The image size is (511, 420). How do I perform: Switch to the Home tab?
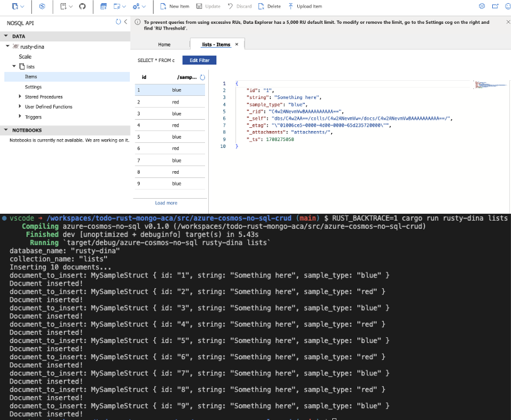point(164,45)
